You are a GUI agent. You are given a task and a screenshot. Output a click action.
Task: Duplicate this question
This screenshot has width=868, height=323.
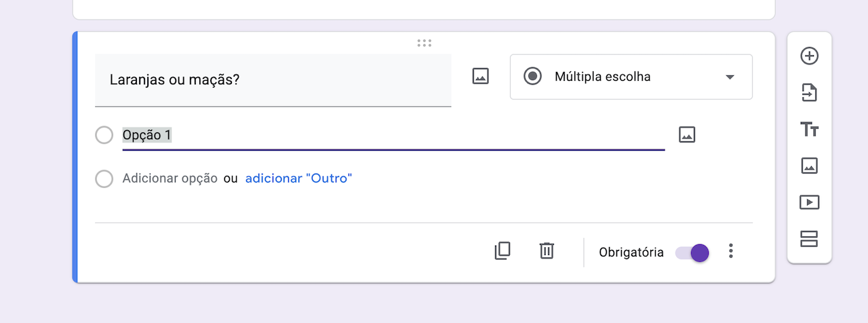[502, 251]
